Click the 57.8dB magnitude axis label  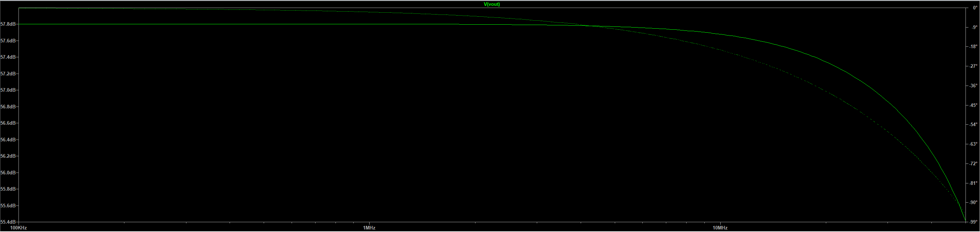click(x=8, y=24)
